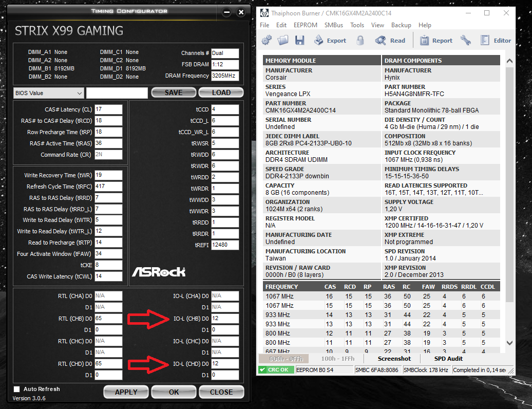Image resolution: width=532 pixels, height=409 pixels.
Task: Open the BIOS Value dropdown
Action: (x=48, y=93)
